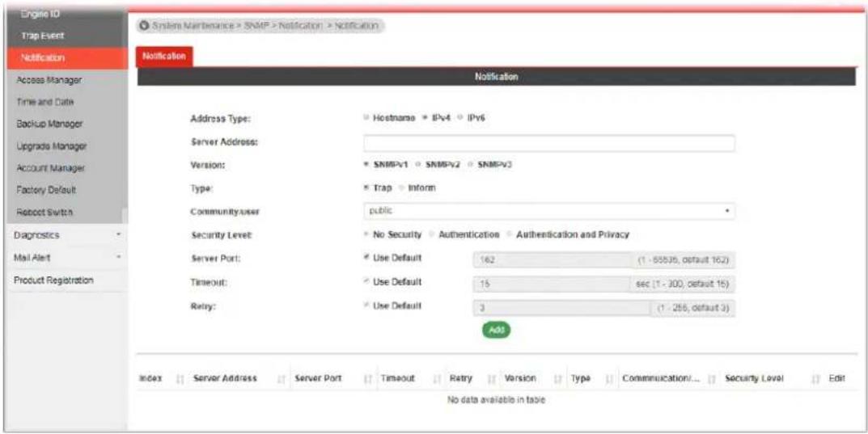Click the Server Address input field
This screenshot has width=868, height=434.
click(549, 143)
